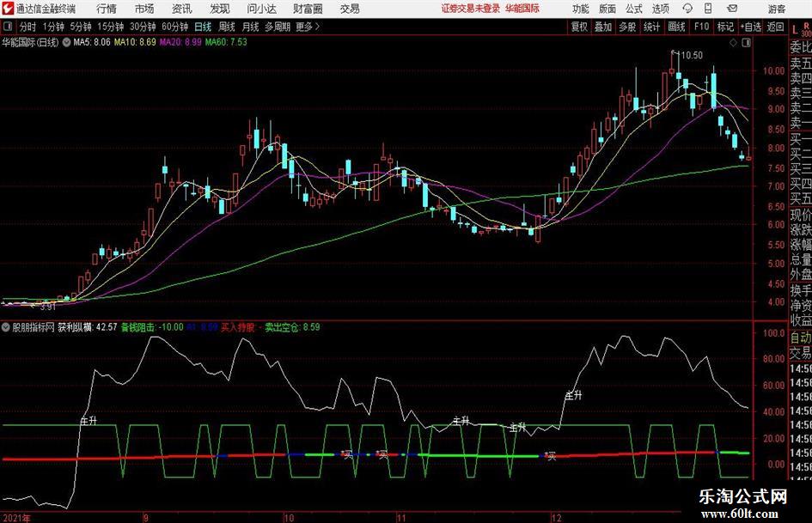The width and height of the screenshot is (812, 523).
Task: Open the 版面 menu
Action: (607, 9)
